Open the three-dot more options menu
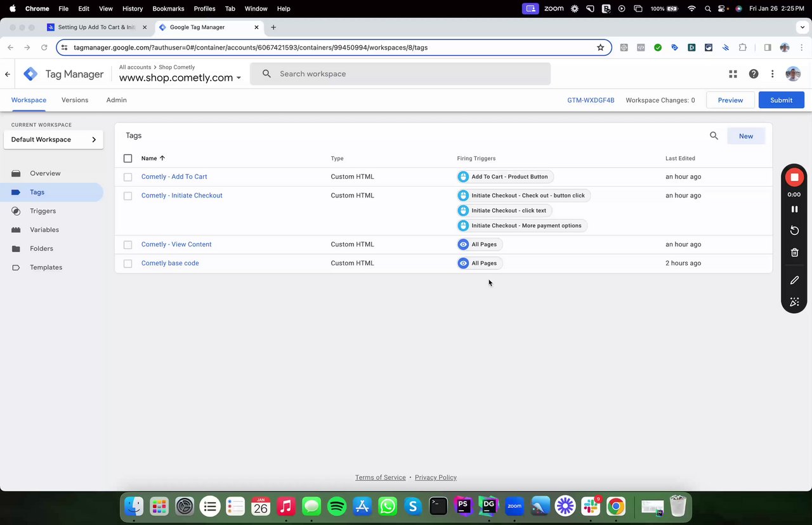 tap(772, 74)
